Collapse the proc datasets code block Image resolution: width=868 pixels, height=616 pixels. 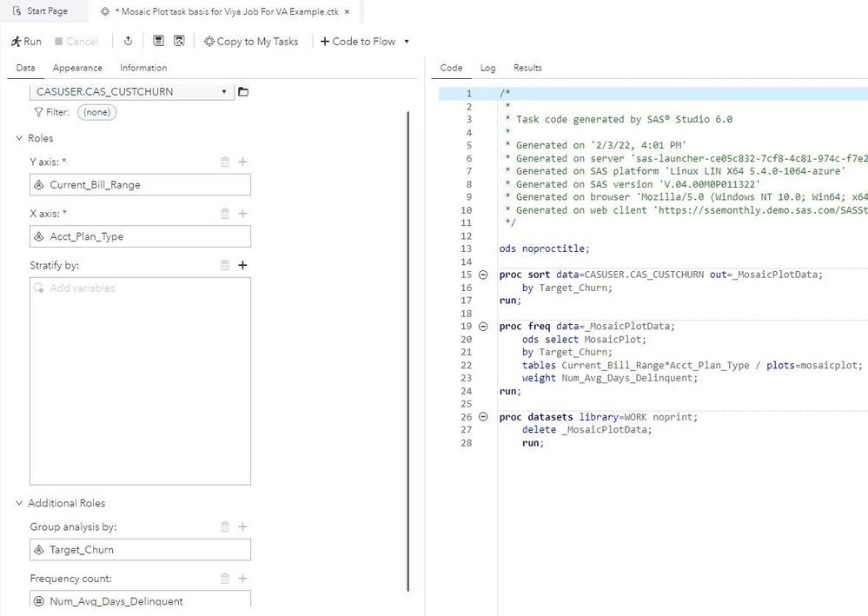483,417
